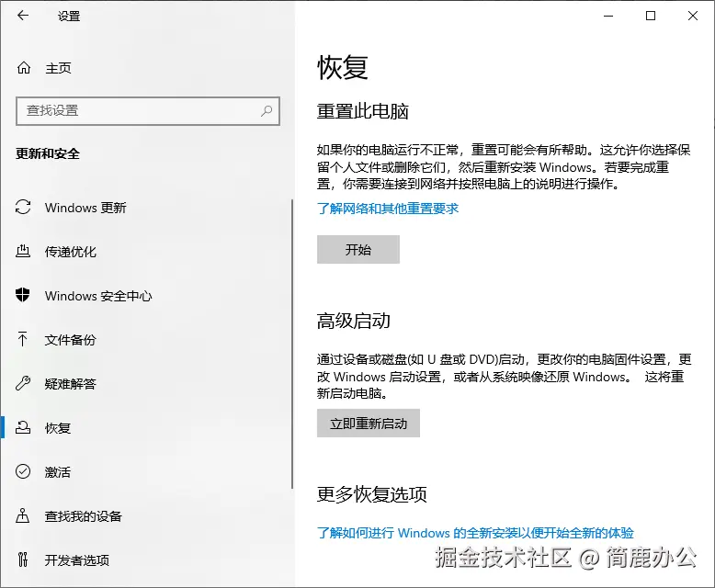This screenshot has width=715, height=588.
Task: Click the 疑难解答 wrench icon
Action: tap(23, 383)
